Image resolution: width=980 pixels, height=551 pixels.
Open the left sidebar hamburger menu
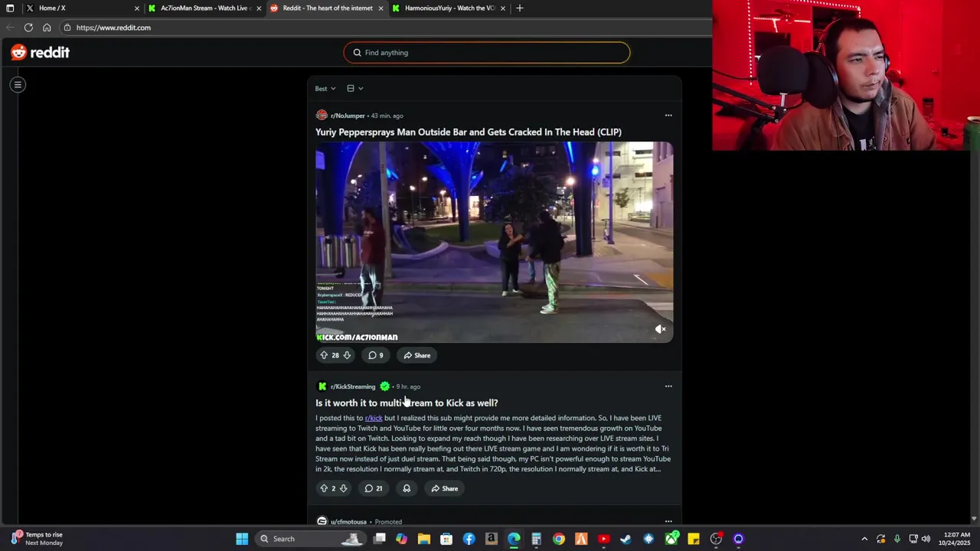click(x=18, y=85)
